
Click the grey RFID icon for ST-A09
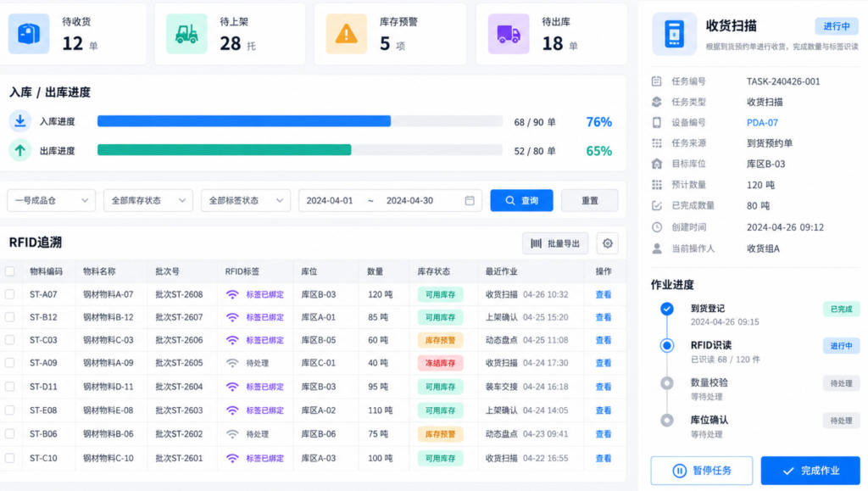point(232,363)
